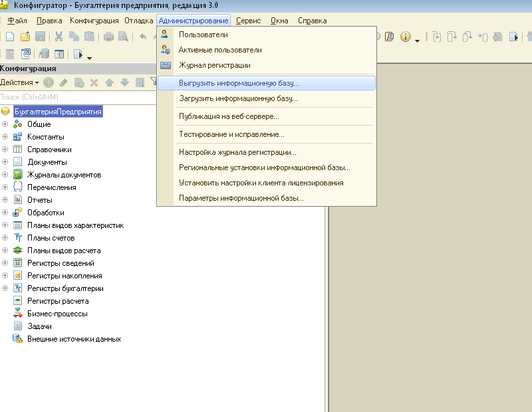Choose Выгрузить информационную базу menu entry

[x=239, y=84]
